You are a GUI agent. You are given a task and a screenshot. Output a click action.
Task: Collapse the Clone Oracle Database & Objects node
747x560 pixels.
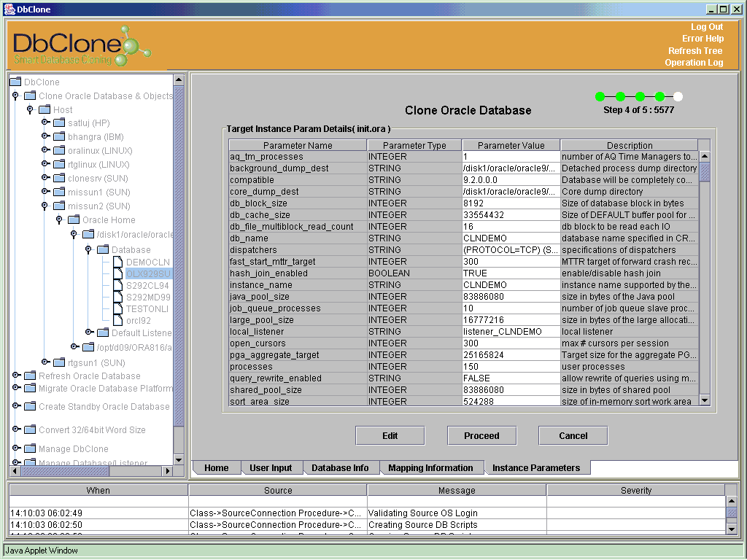pos(16,96)
